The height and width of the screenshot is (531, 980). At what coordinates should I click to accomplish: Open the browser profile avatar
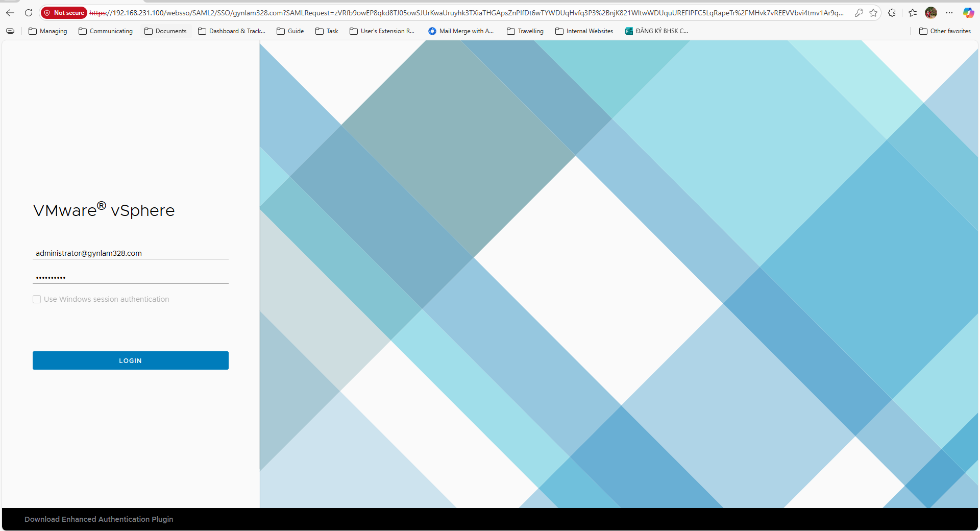coord(931,13)
